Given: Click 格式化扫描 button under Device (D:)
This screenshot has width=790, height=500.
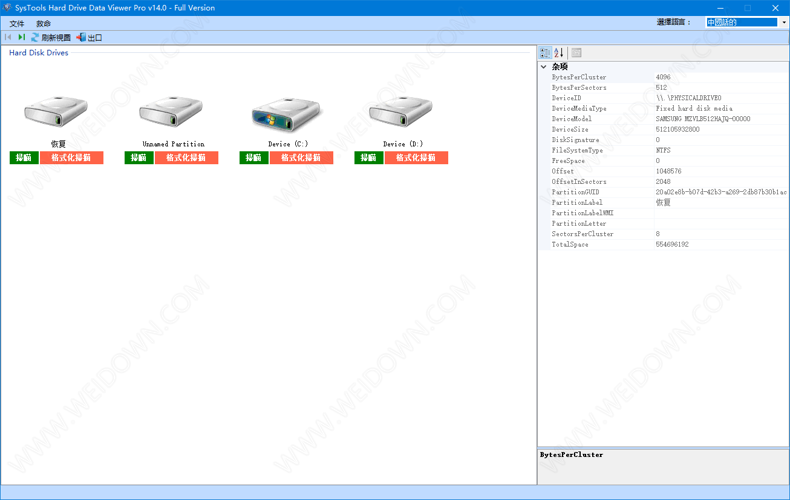Looking at the screenshot, I should 416,158.
